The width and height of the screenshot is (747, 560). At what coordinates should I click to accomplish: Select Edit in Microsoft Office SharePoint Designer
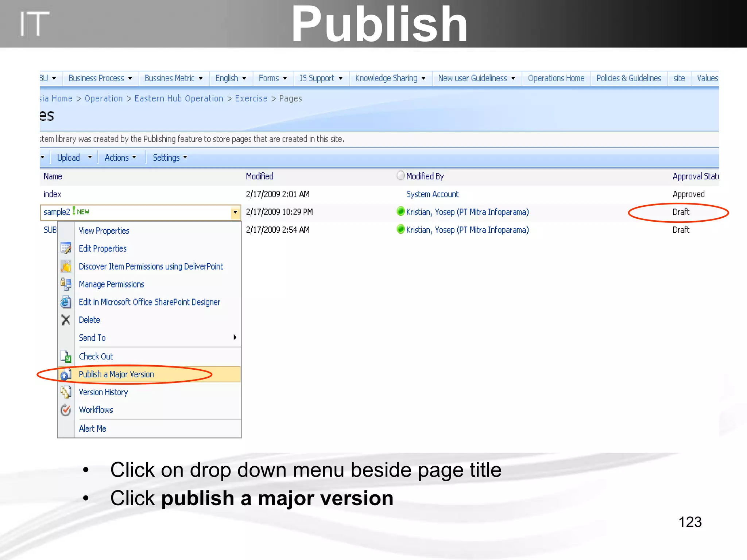point(149,302)
